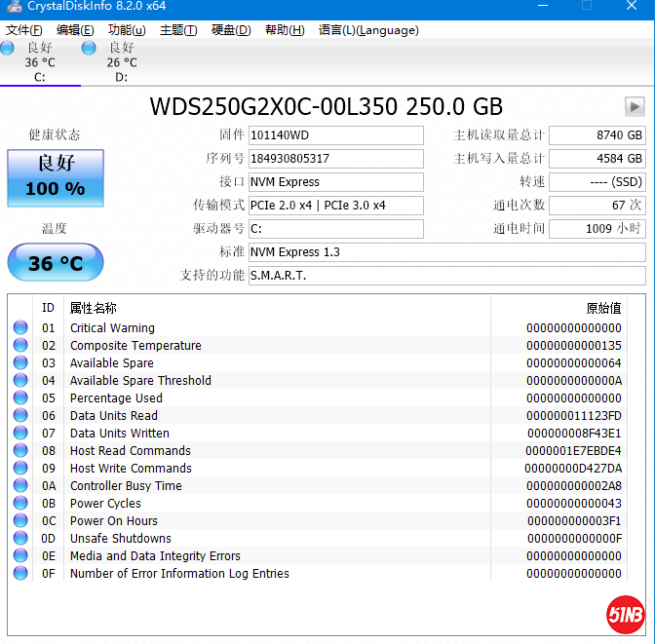Select the C: drive status icon
Viewport: 655px width, 644px height.
click(8, 48)
